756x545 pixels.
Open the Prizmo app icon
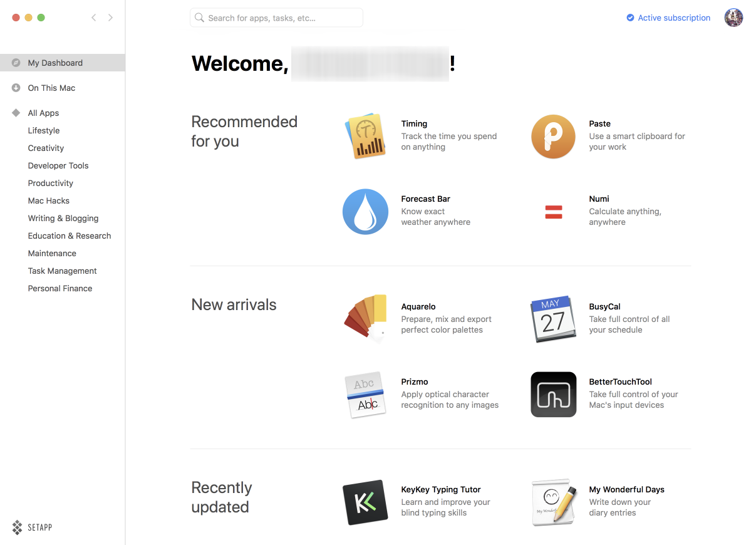click(365, 395)
